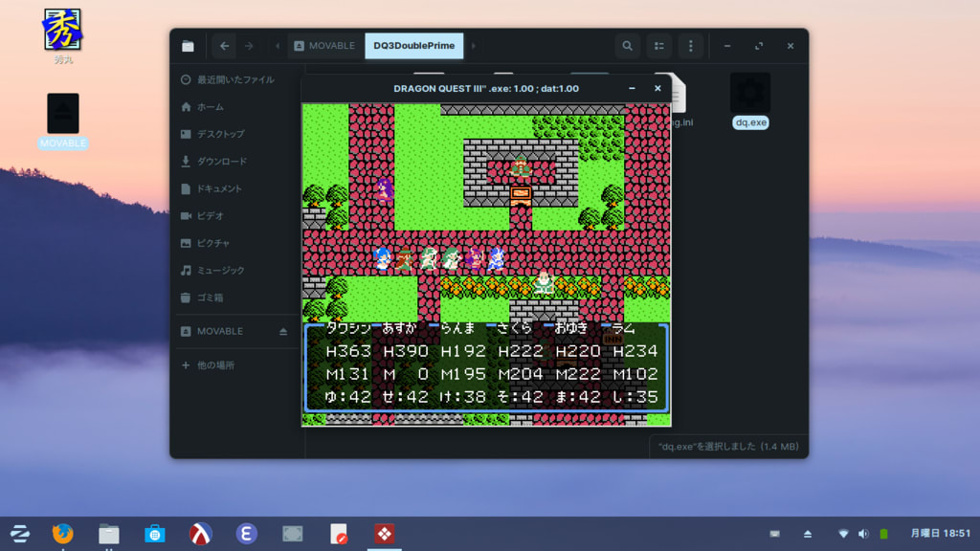
Task: Open the 月曜日 18:51 clock
Action: coord(940,534)
